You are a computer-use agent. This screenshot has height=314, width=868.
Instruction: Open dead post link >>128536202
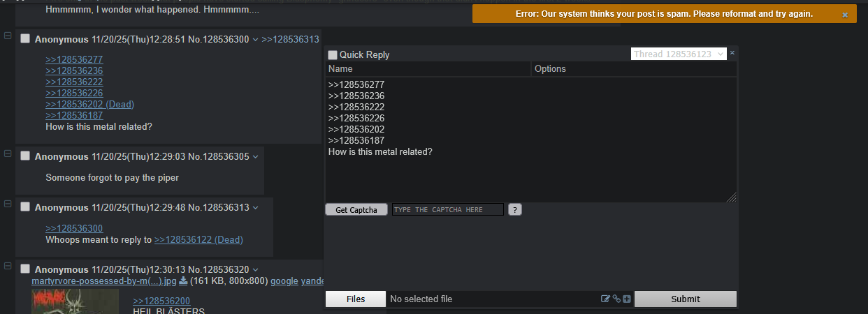point(89,104)
